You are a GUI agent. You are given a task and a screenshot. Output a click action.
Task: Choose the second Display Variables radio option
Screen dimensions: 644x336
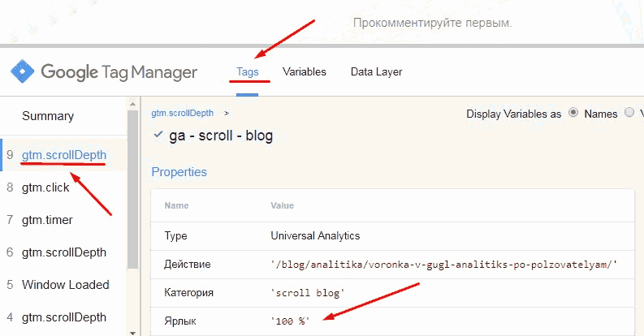click(629, 113)
